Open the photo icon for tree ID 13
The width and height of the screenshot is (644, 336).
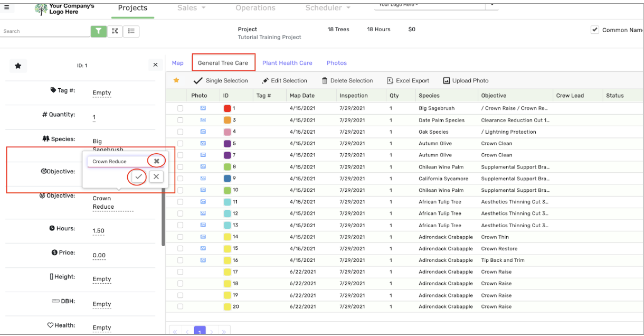[203, 225]
